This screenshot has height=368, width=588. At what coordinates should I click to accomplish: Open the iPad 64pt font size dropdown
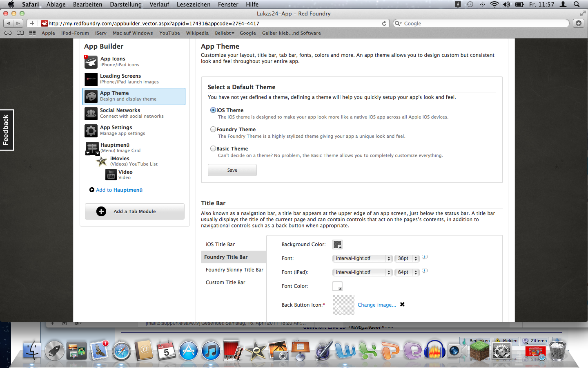coord(407,272)
